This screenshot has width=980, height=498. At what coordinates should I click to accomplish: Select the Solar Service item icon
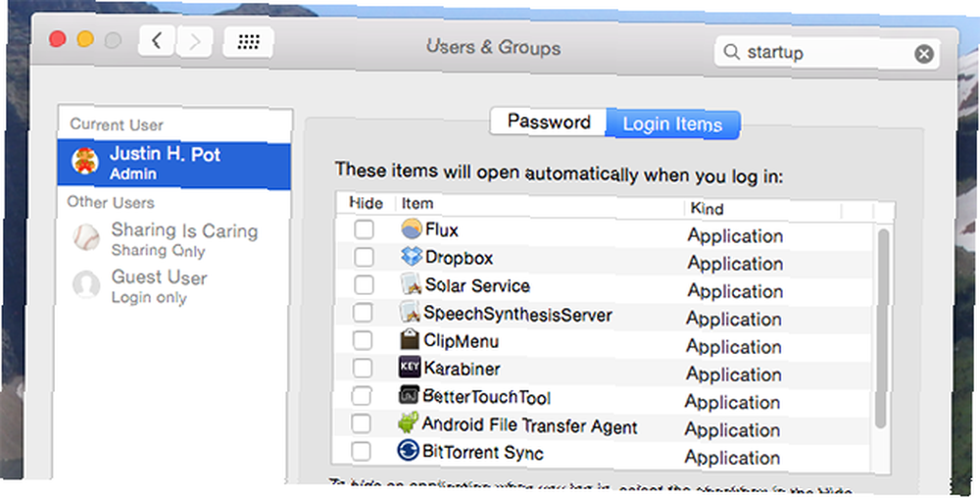[411, 284]
